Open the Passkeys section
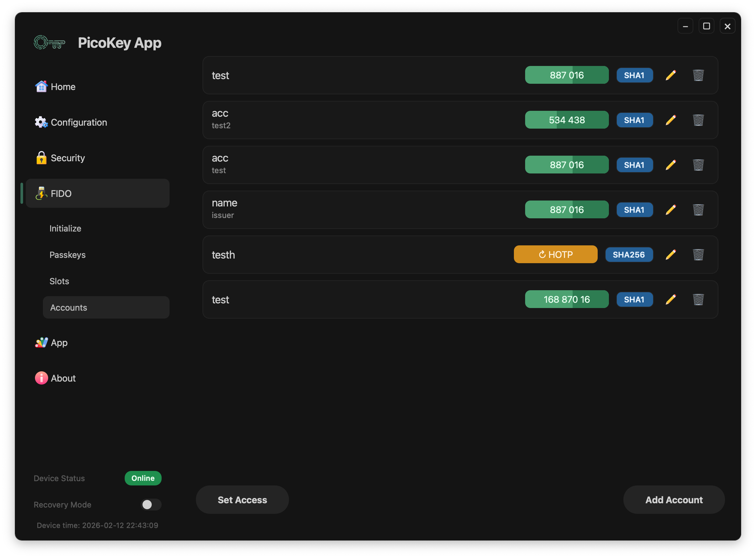This screenshot has width=756, height=558. [x=68, y=255]
